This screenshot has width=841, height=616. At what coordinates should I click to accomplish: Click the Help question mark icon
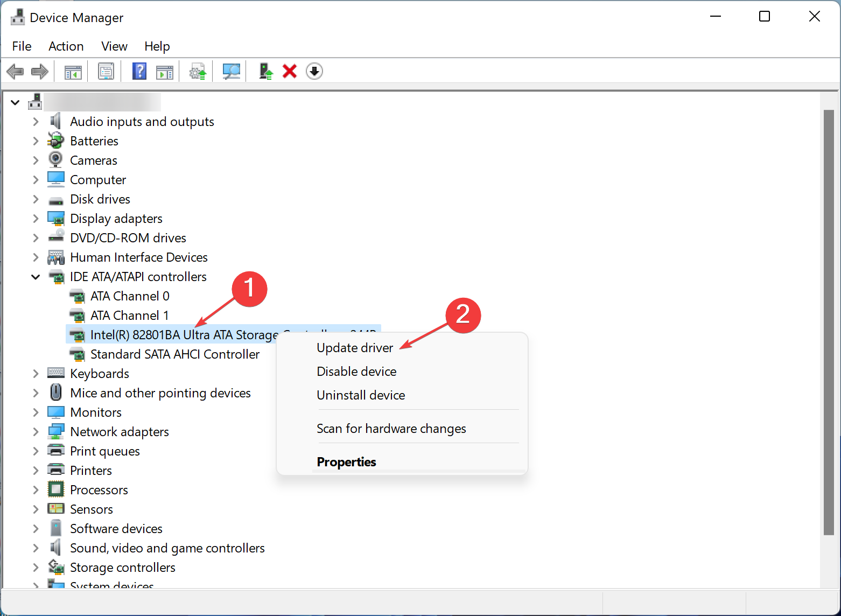(139, 71)
